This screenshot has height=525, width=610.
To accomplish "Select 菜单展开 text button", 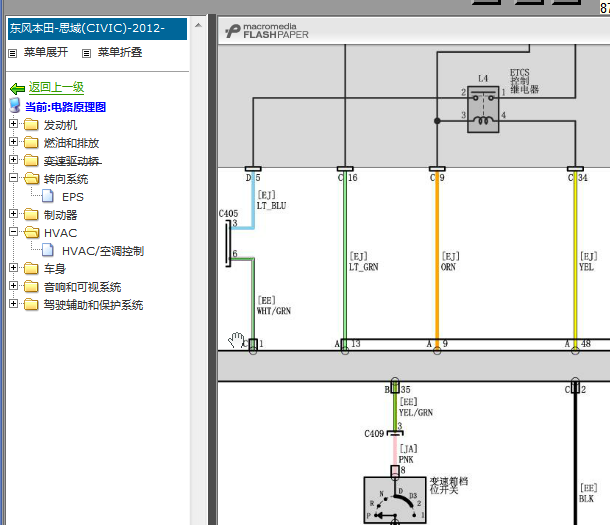I will [x=46, y=52].
